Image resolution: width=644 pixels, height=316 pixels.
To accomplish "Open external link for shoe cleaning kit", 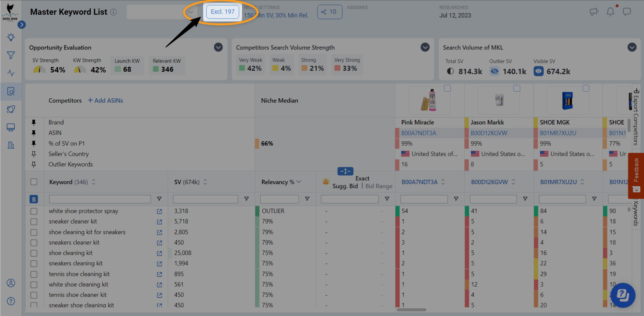I will (x=160, y=253).
